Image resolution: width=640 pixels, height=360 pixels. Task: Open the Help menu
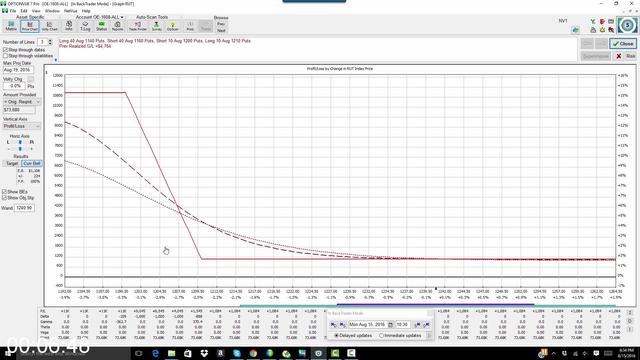coord(86,11)
